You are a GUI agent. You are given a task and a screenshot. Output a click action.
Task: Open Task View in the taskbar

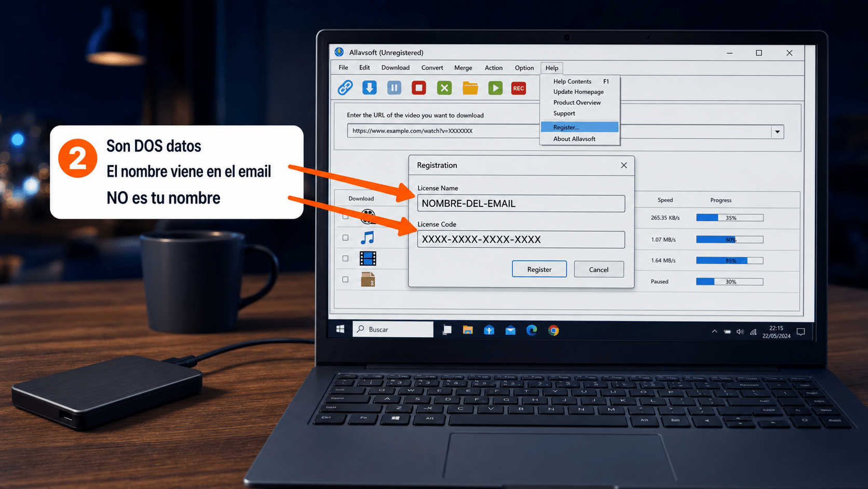(x=447, y=330)
